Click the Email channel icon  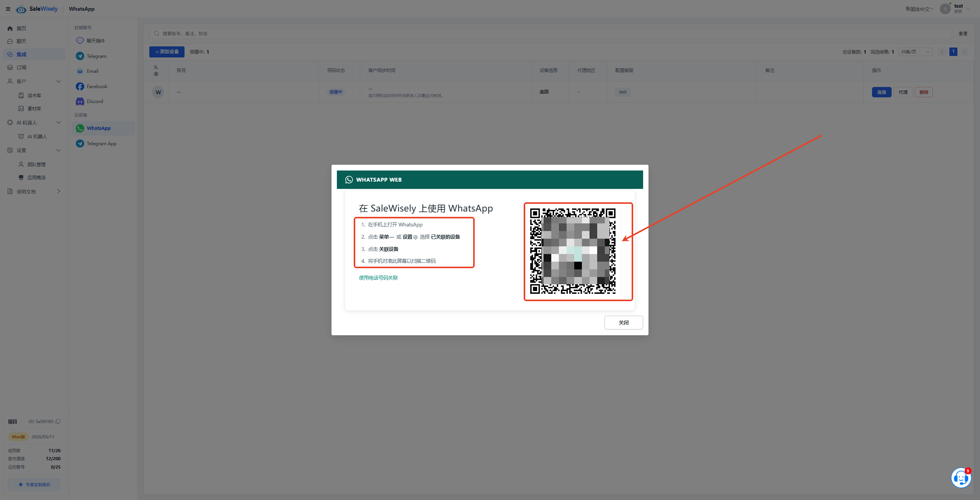tap(80, 71)
